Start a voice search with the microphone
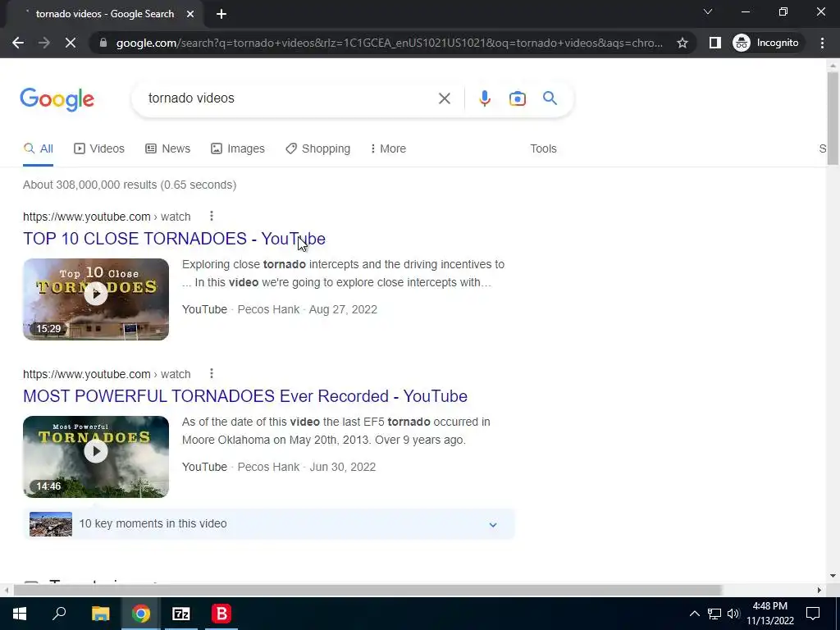 coord(484,98)
